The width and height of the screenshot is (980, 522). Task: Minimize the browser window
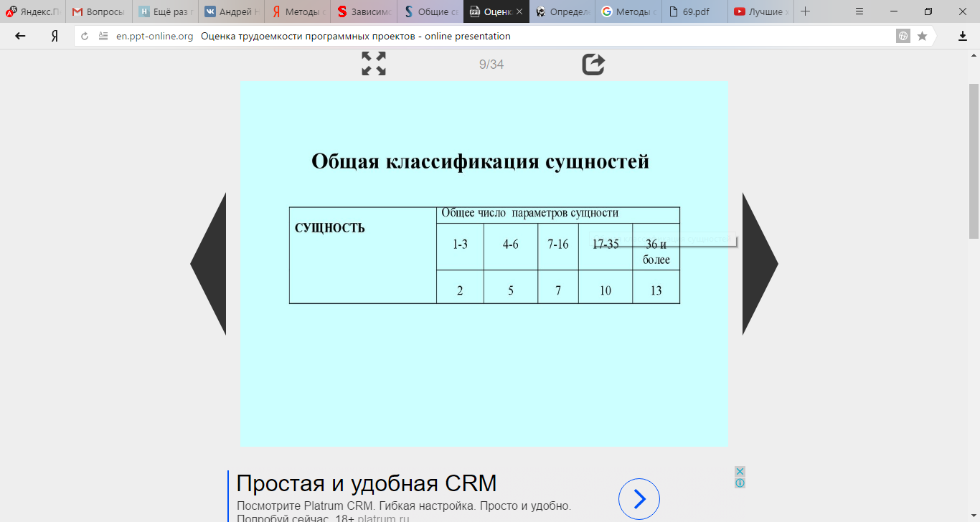(x=895, y=11)
